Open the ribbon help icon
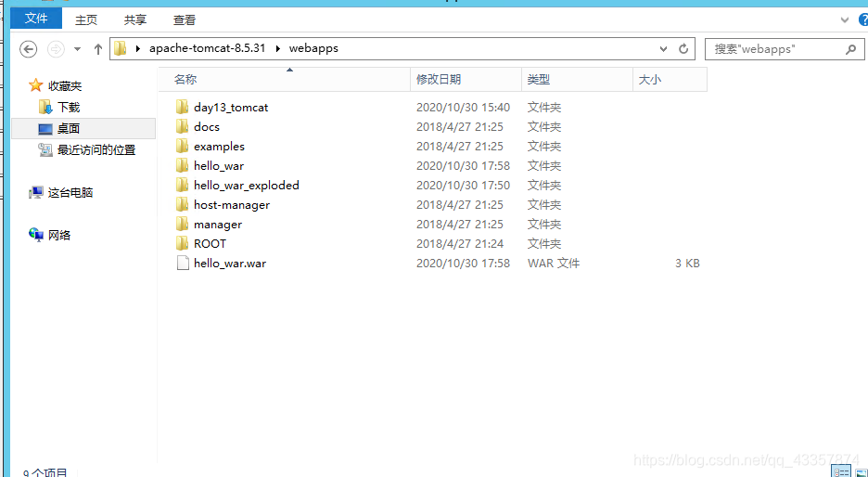The height and width of the screenshot is (477, 868). [863, 19]
